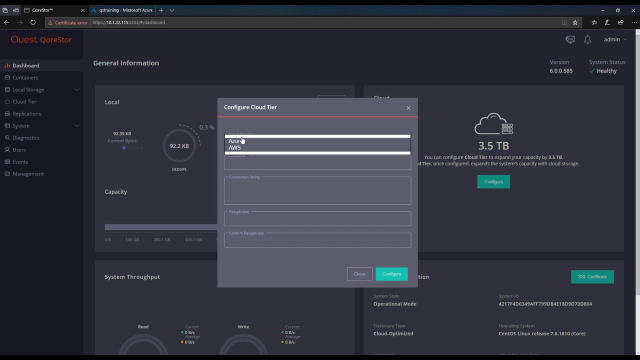Click Configure button under 3.5 TB cloud
Screen dimensions: 640x360
tap(493, 182)
